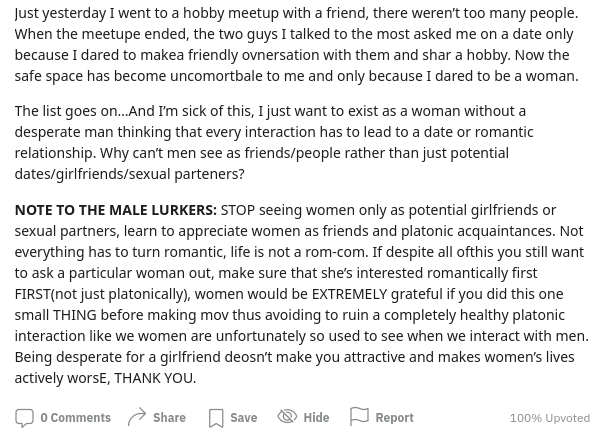This screenshot has height=448, width=602.
Task: Click the capitalized "FIRST" before the parenthesis
Action: pyautogui.click(x=32, y=294)
